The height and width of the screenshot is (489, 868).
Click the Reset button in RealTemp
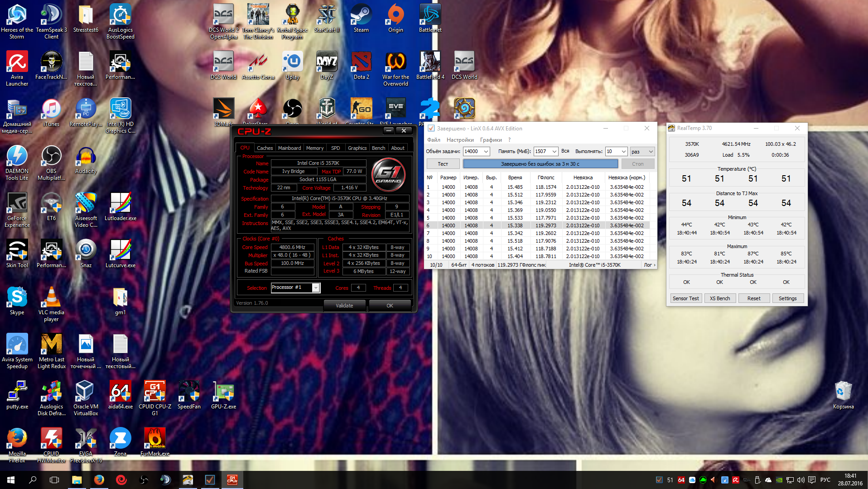pyautogui.click(x=754, y=298)
